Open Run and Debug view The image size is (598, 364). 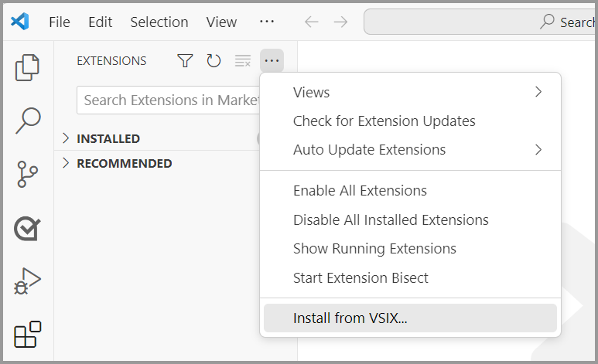tap(28, 281)
